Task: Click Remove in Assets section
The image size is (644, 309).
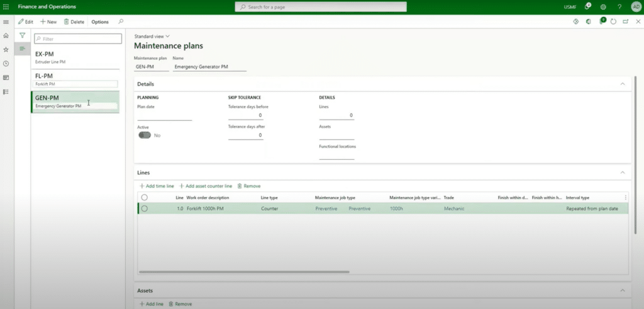Action: (x=180, y=304)
